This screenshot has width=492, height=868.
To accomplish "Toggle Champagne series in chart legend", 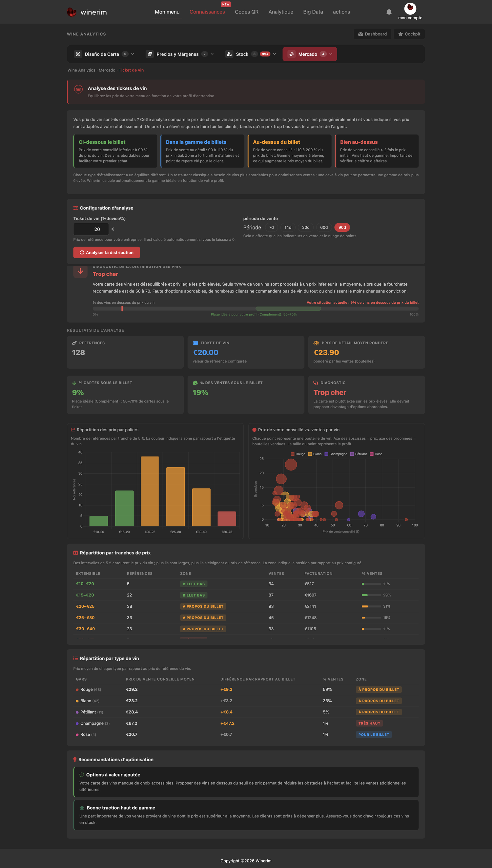I will (336, 454).
